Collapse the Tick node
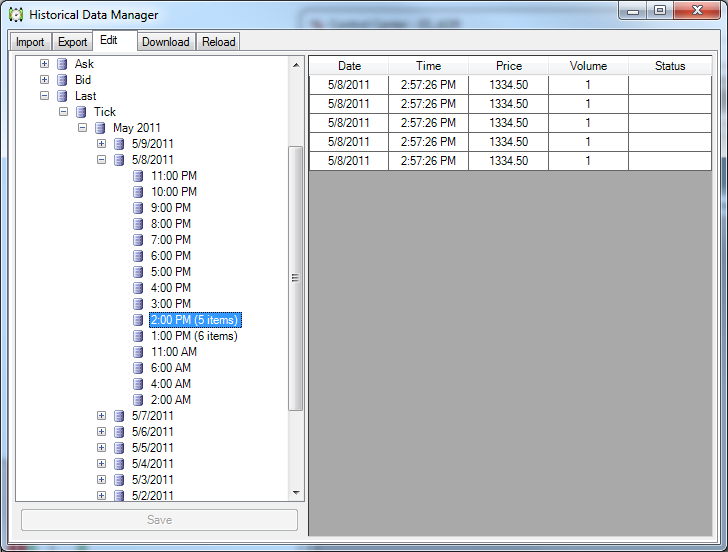The image size is (728, 552). pos(64,112)
